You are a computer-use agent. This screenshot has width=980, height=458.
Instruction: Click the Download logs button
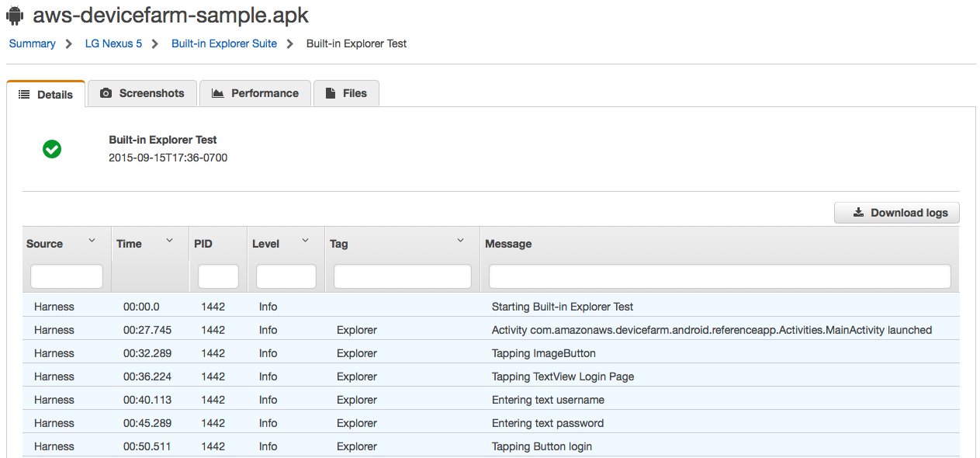coord(897,212)
